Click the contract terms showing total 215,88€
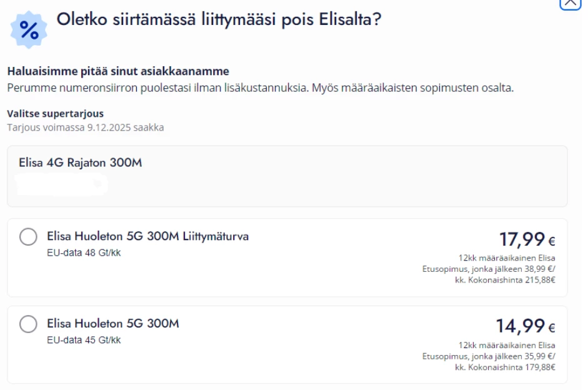The height and width of the screenshot is (390, 588). tap(489, 269)
